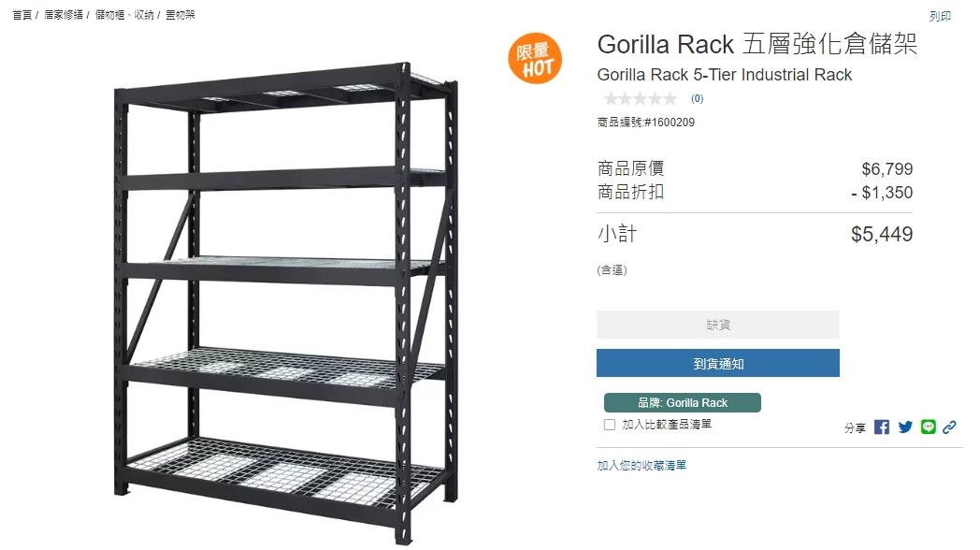The width and height of the screenshot is (980, 550).
Task: Click the five-star rating icons
Action: [x=640, y=99]
